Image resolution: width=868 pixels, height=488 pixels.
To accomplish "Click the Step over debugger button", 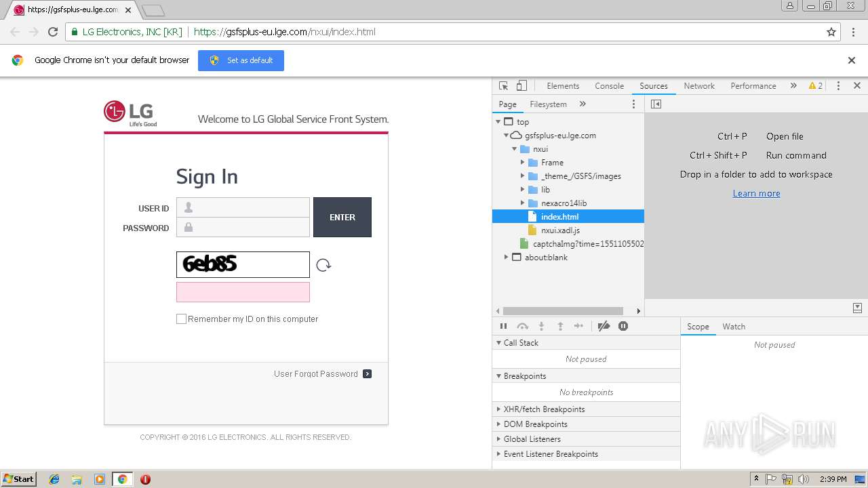I will coord(522,326).
